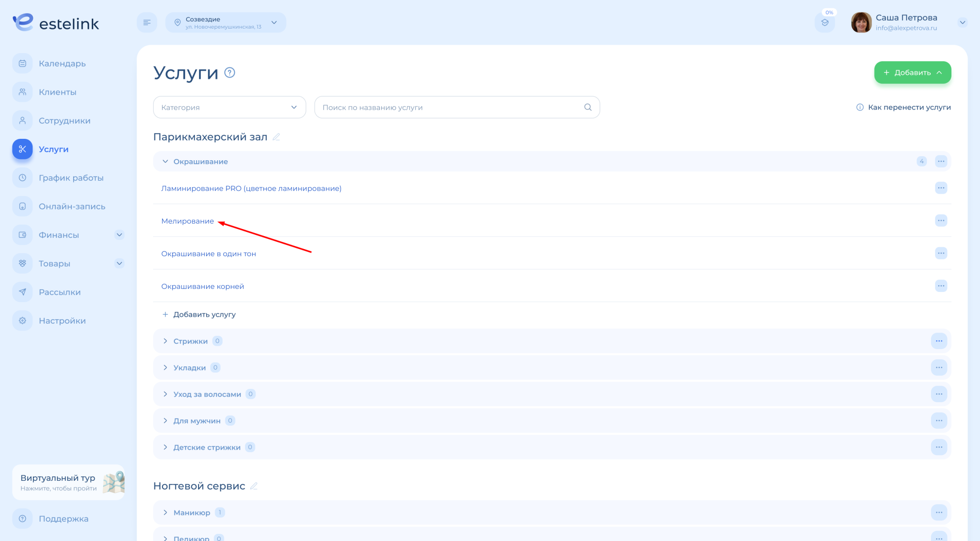Click the help icon next to Услуги heading
980x541 pixels.
229,73
